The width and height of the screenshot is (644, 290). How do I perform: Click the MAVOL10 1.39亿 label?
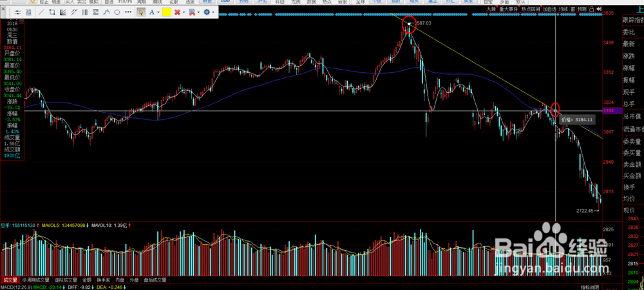[109, 226]
